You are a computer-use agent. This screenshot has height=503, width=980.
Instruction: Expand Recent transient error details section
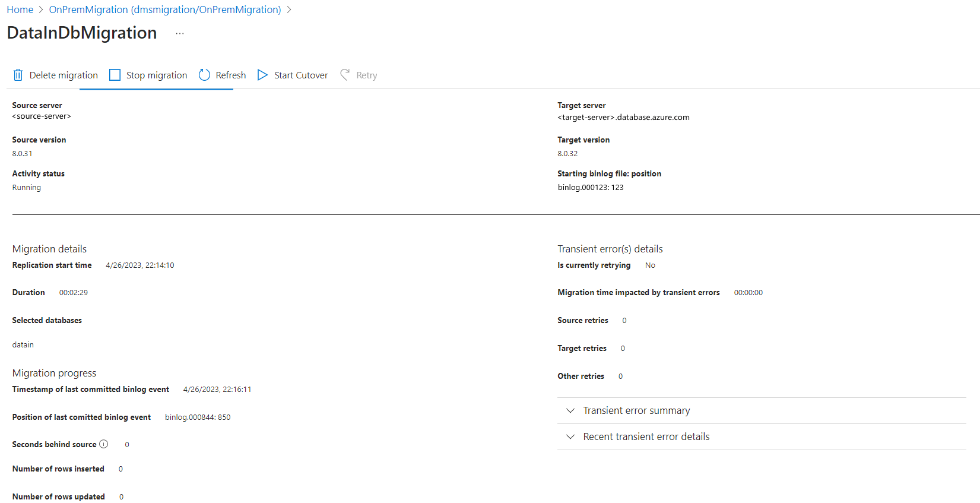coord(570,436)
